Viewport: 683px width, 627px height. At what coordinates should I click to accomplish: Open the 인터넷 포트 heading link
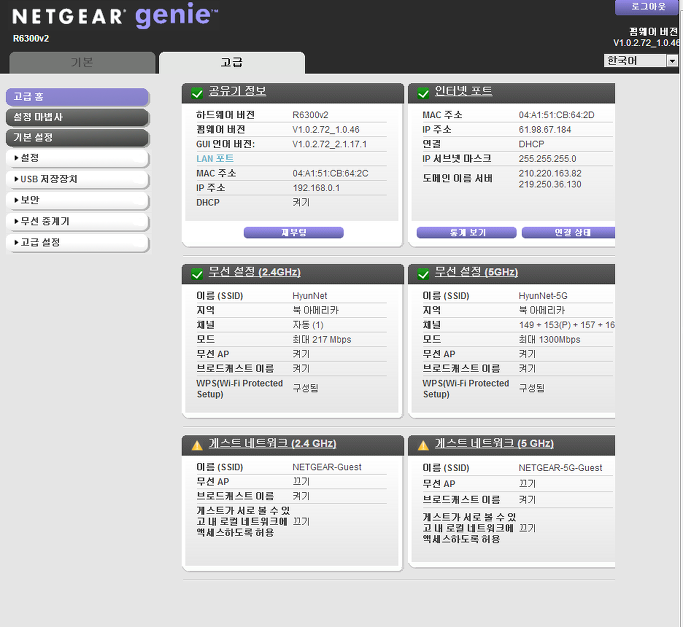(463, 91)
